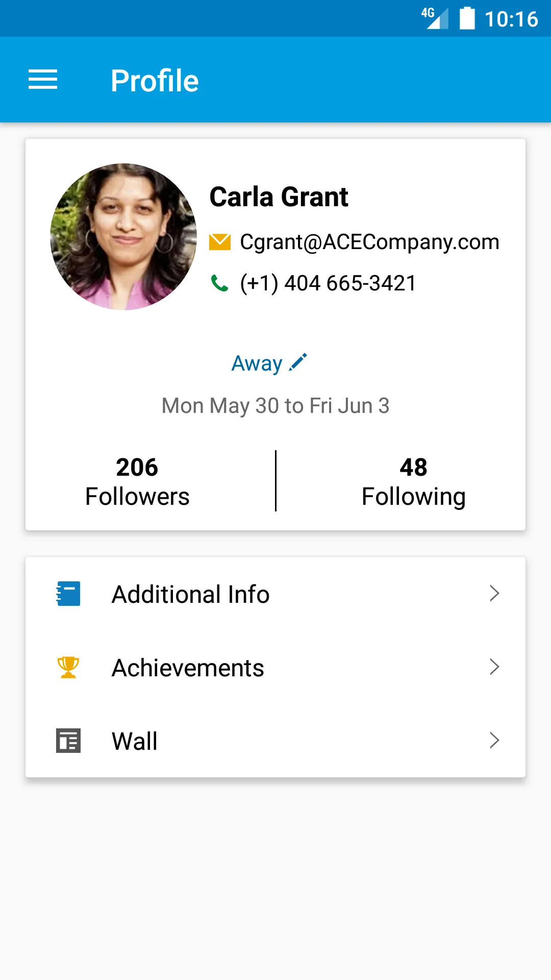The image size is (551, 980).
Task: Tap the gray Wall feed icon
Action: click(68, 741)
